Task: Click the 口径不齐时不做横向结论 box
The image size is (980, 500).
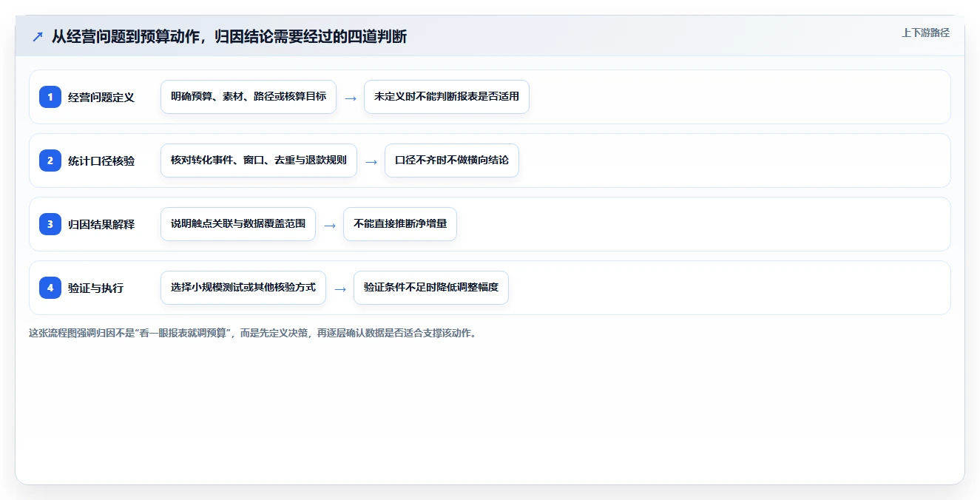Action: [452, 161]
